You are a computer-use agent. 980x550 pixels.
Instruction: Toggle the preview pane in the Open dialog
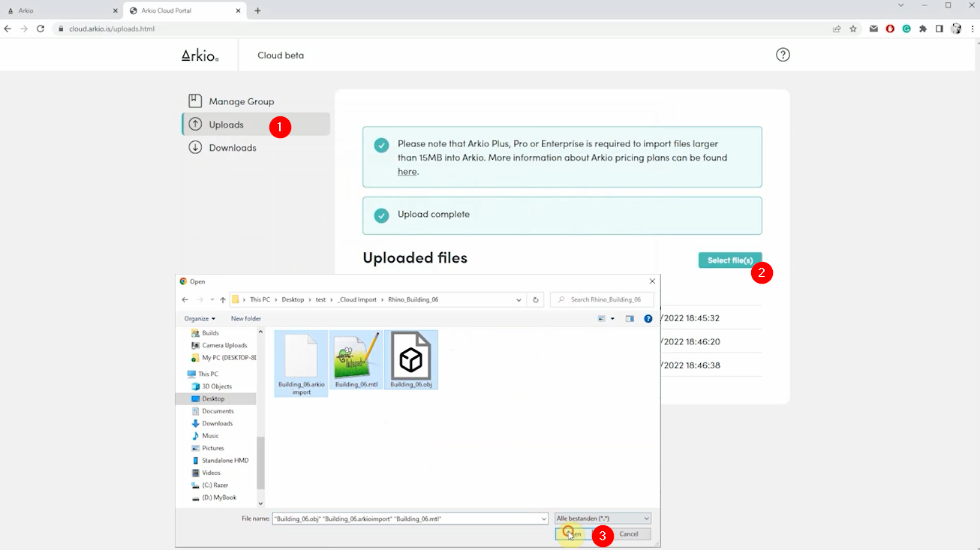coord(630,319)
